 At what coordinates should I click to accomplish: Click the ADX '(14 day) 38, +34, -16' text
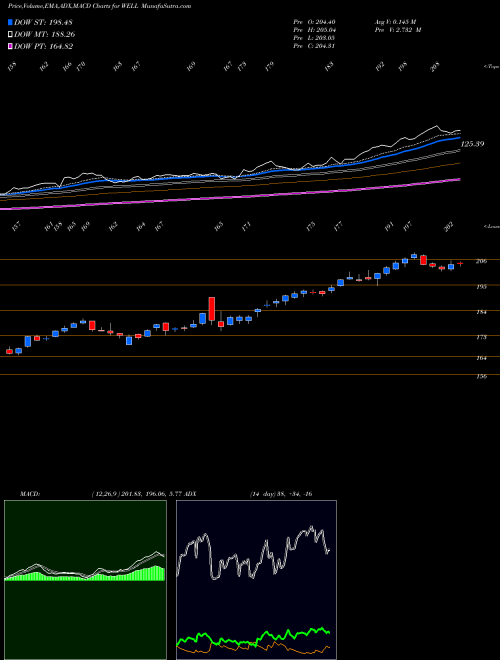click(x=281, y=494)
